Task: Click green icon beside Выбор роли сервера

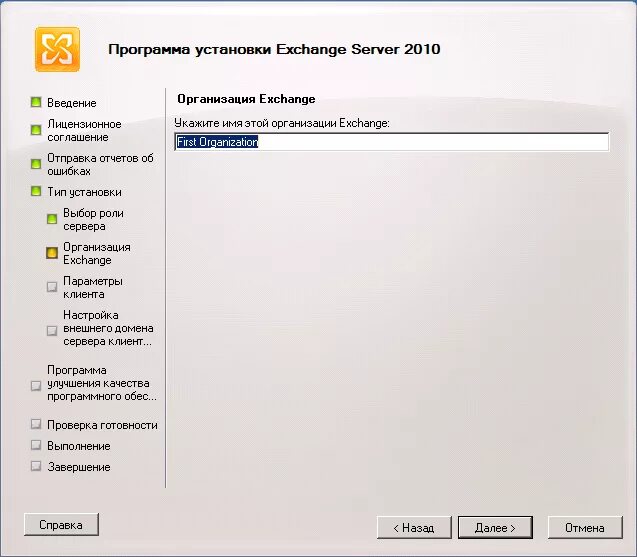Action: click(x=52, y=219)
